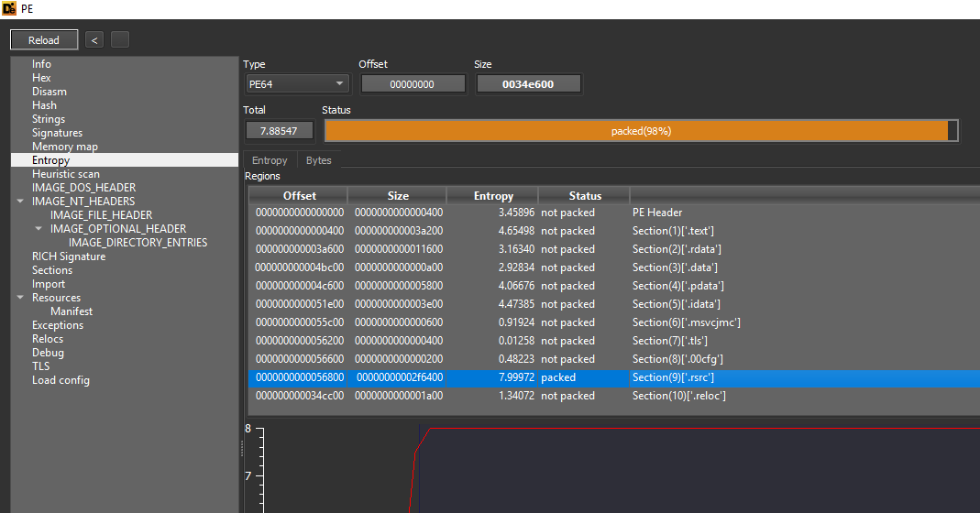This screenshot has height=513, width=980.
Task: Click the Offset input field
Action: (x=412, y=84)
